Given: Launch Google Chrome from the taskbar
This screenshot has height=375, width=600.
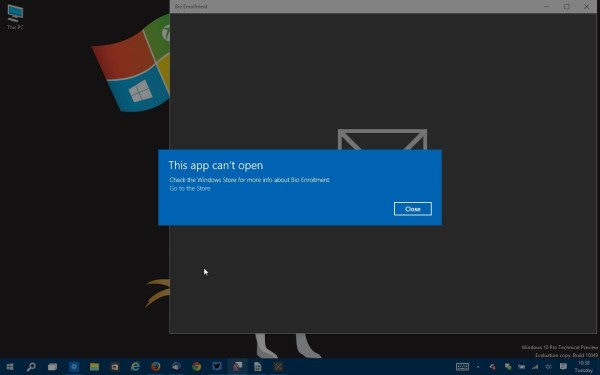Looking at the screenshot, I should tap(197, 367).
